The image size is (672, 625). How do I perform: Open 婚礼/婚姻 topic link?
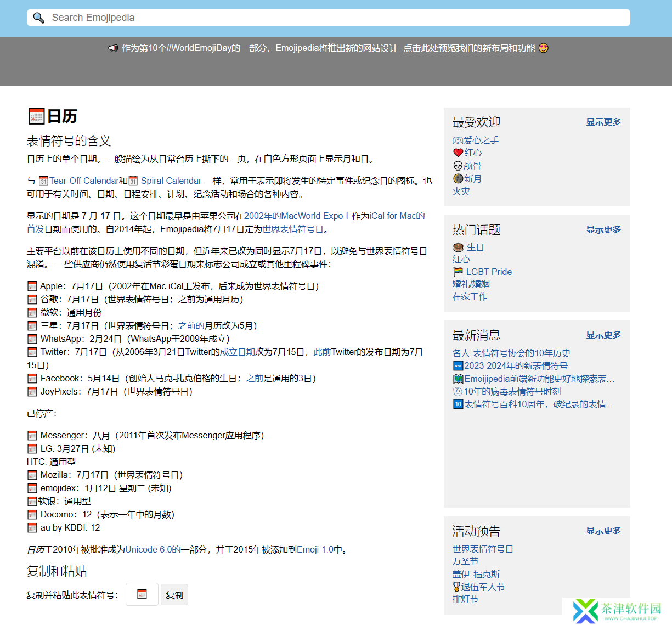471,284
